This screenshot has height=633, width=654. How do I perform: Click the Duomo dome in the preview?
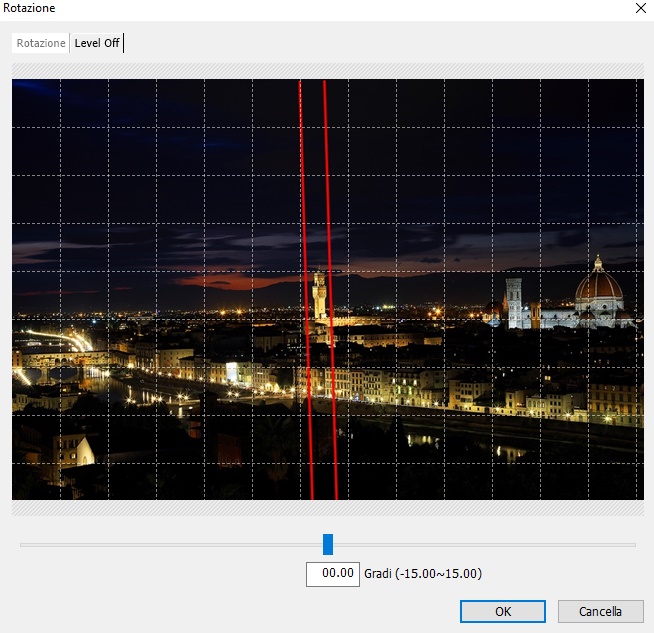coord(599,290)
